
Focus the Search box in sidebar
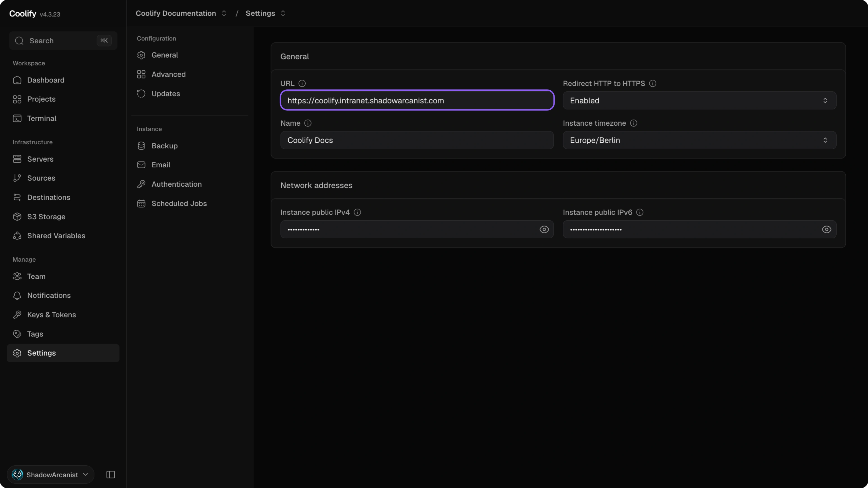[63, 41]
